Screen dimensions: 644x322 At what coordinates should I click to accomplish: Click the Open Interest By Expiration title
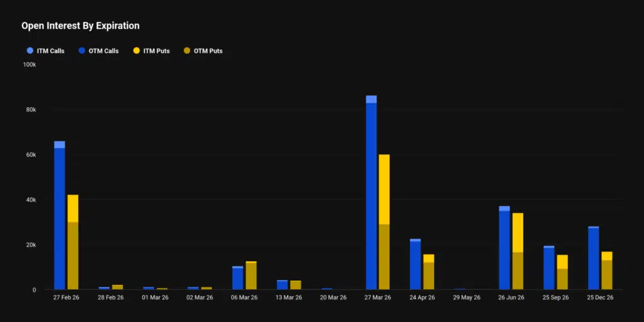point(80,26)
